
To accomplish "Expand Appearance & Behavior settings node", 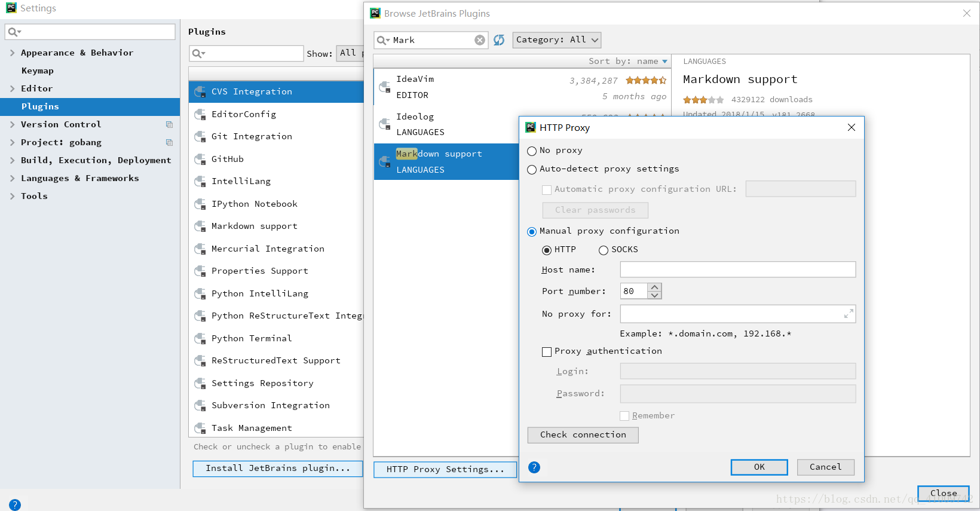I will tap(12, 53).
